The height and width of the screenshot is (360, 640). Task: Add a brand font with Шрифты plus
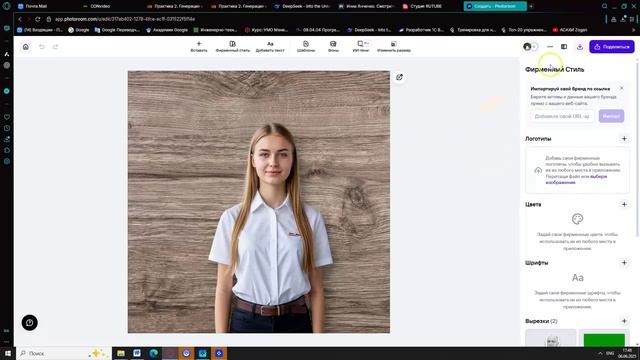coord(624,263)
